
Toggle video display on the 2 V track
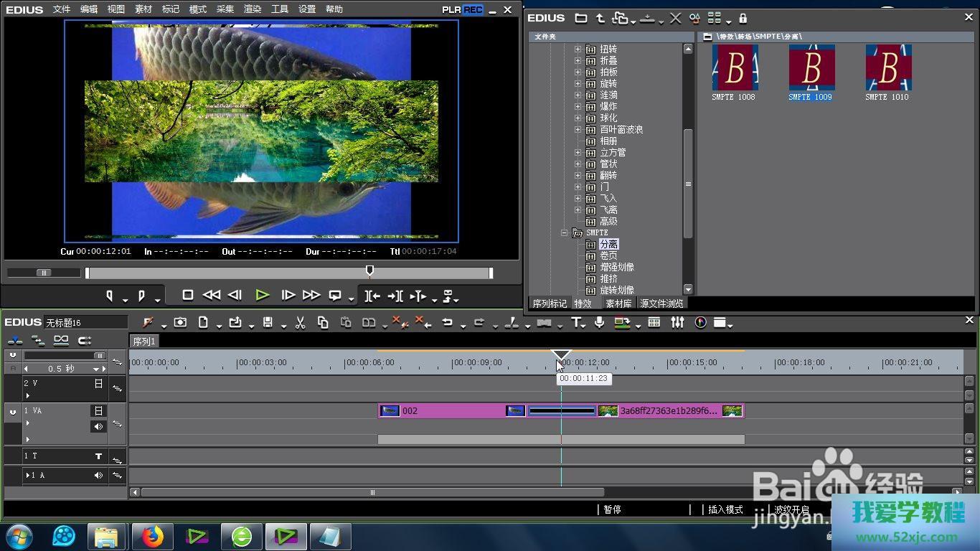click(98, 384)
